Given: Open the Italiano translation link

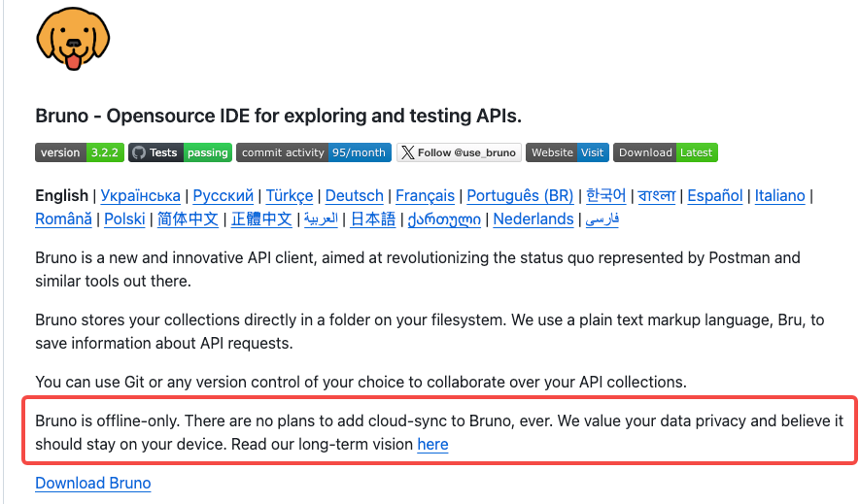Looking at the screenshot, I should click(x=779, y=195).
